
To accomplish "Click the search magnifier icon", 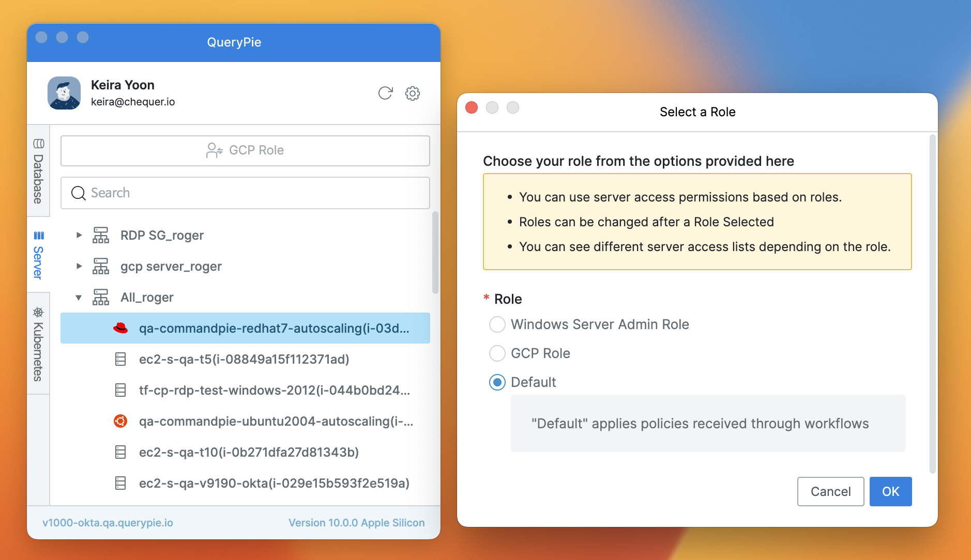I will (x=79, y=193).
